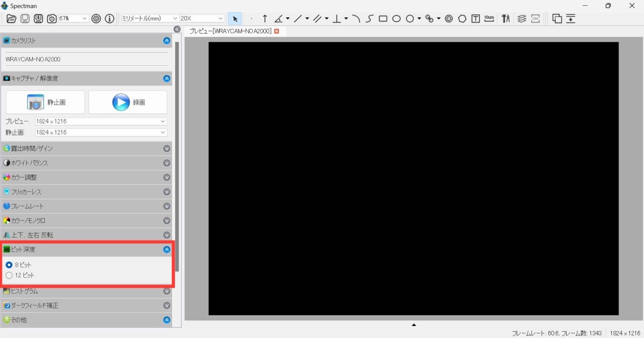This screenshot has height=338, width=644.
Task: Click the 静止画 capture button
Action: (45, 102)
